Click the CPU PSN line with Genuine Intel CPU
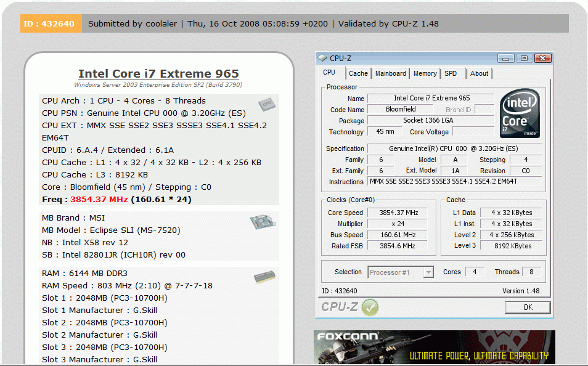 tap(144, 113)
